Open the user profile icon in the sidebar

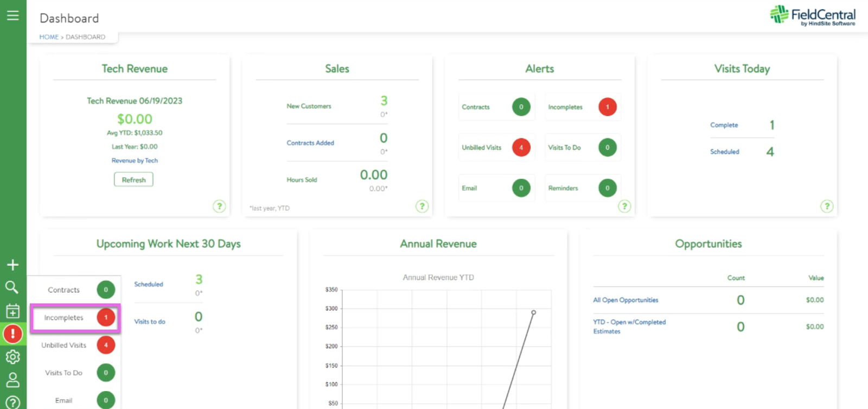[12, 380]
